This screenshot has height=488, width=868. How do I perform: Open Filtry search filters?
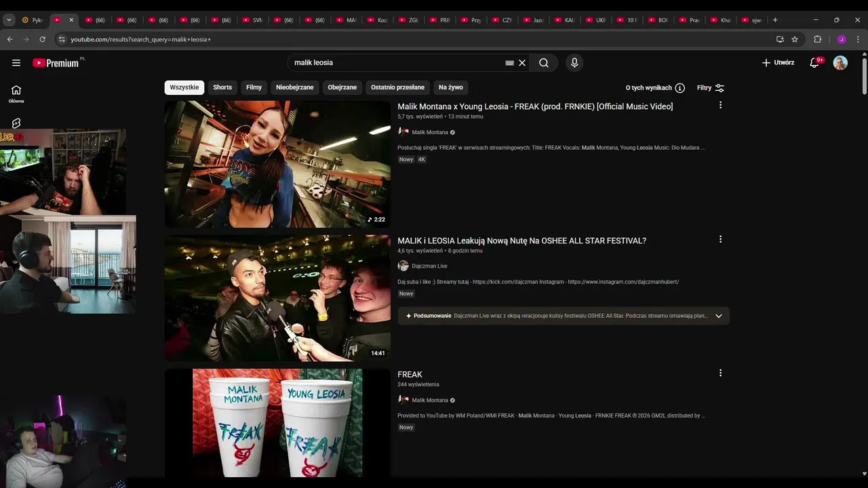[711, 88]
